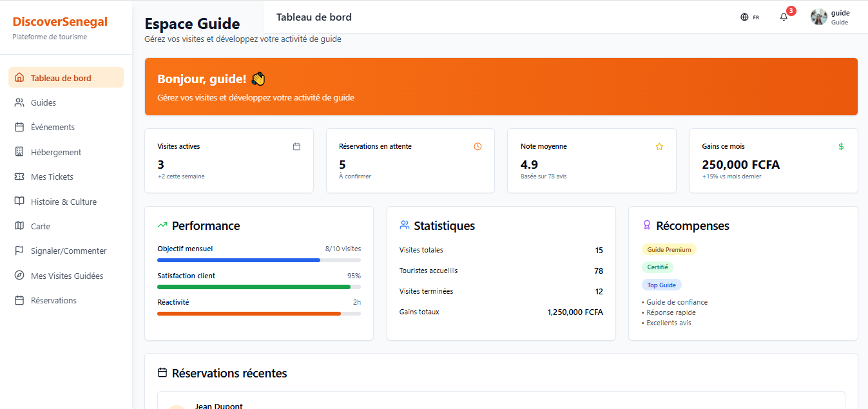Viewport: 868px width, 409px height.
Task: Click the Guide de confiance bullet
Action: (x=675, y=302)
